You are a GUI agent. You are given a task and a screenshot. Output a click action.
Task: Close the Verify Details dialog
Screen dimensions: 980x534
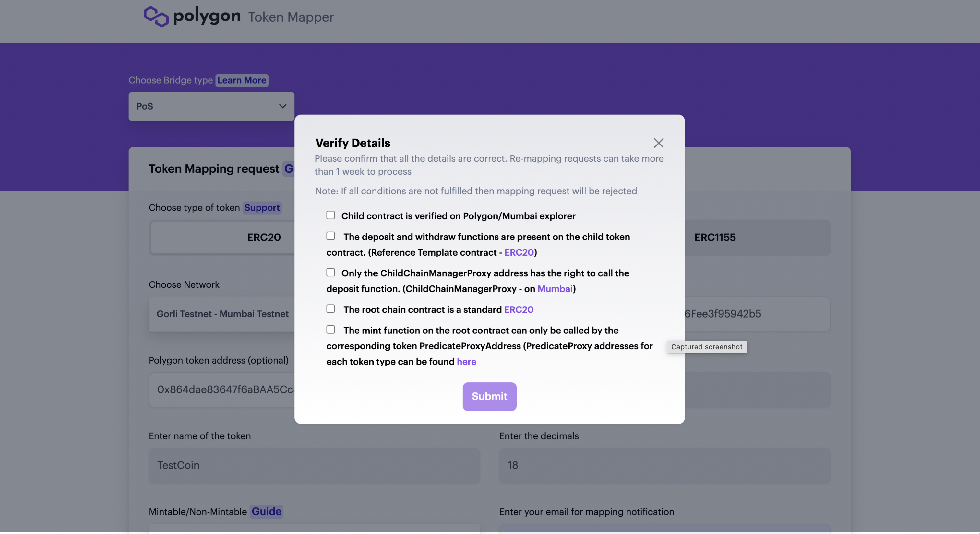point(659,143)
